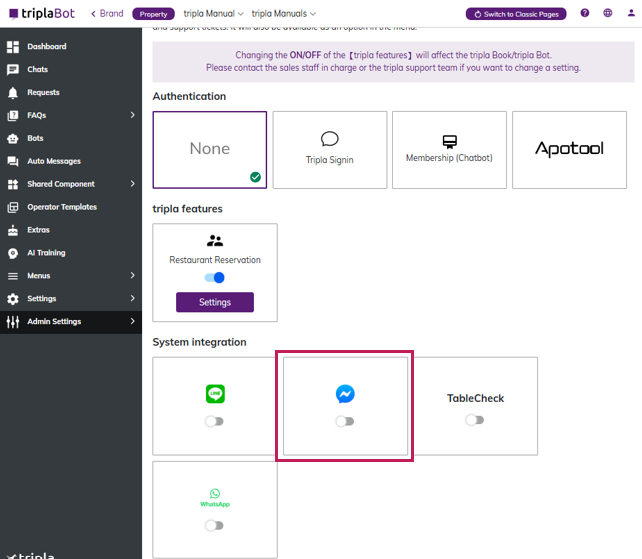Open the top-right hamburger menu
642x559 pixels.
629,14
